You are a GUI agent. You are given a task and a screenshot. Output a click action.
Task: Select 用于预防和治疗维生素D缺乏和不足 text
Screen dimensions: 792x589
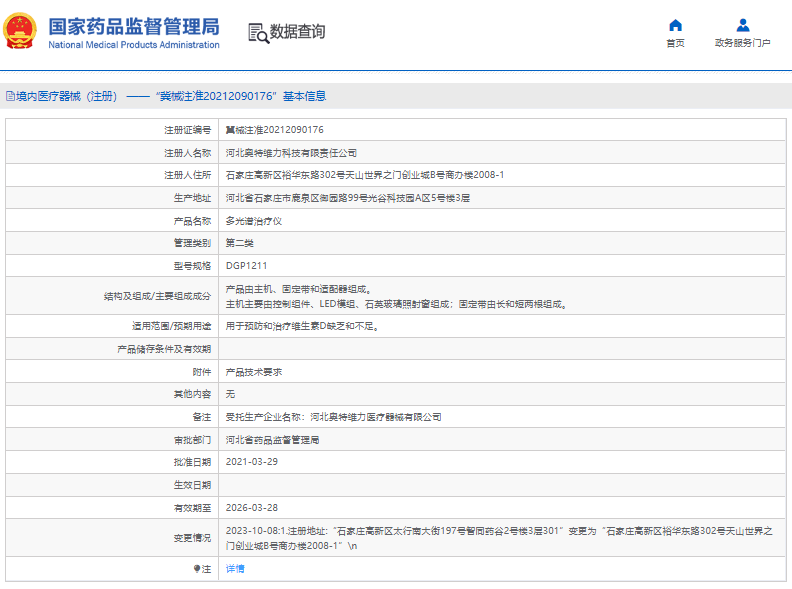click(302, 326)
